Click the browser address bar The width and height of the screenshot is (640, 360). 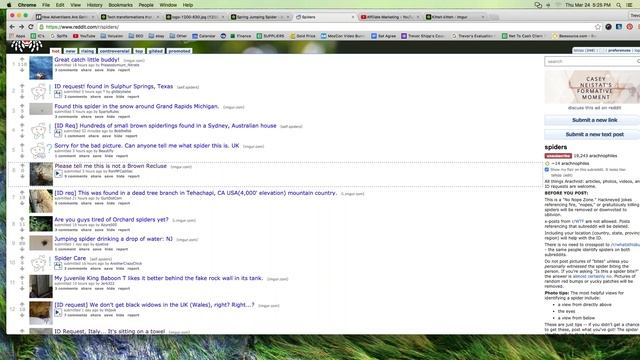tap(314, 27)
